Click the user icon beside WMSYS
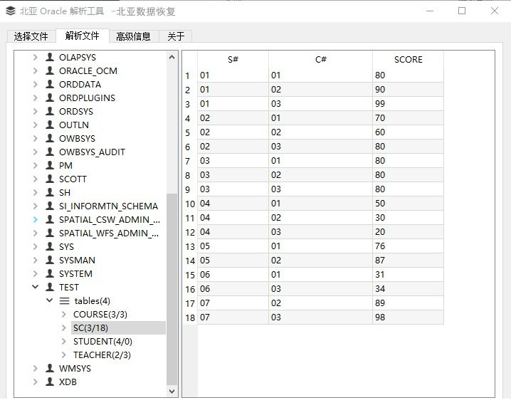Viewport: 511px width, 420px height. [x=50, y=368]
